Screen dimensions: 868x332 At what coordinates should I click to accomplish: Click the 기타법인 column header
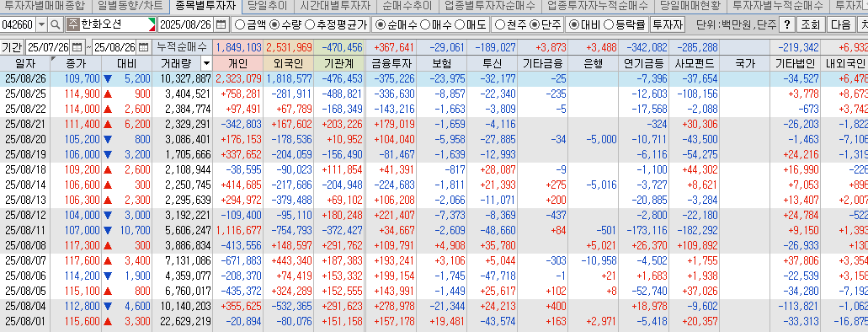(795, 63)
